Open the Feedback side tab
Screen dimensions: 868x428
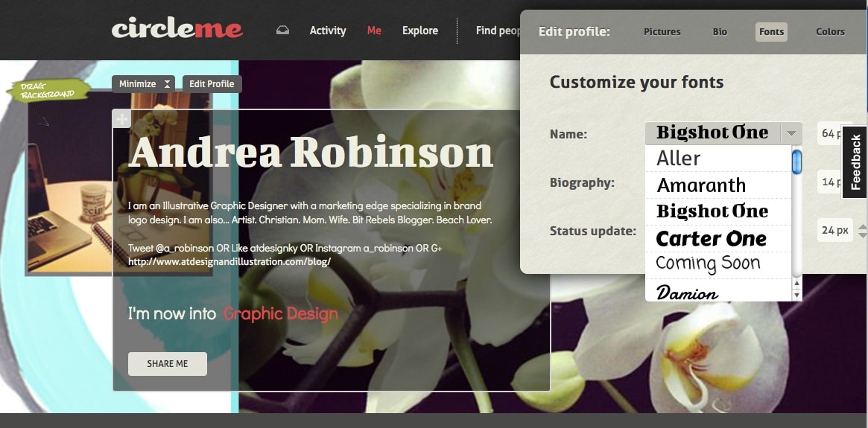click(x=855, y=162)
